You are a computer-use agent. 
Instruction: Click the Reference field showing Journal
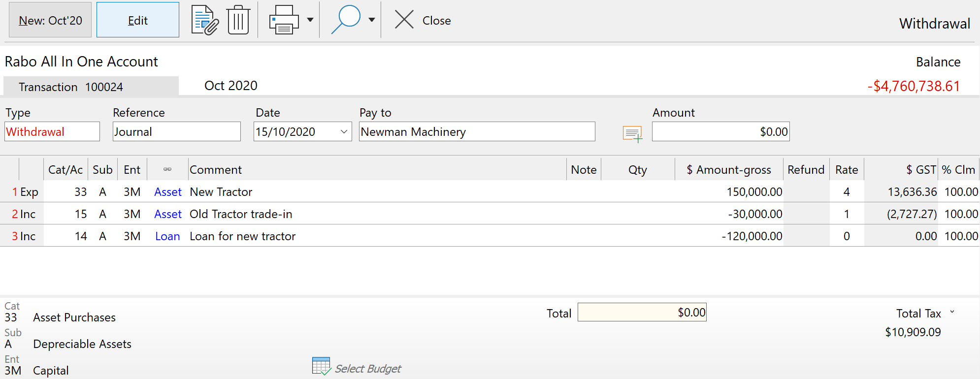[x=177, y=131]
